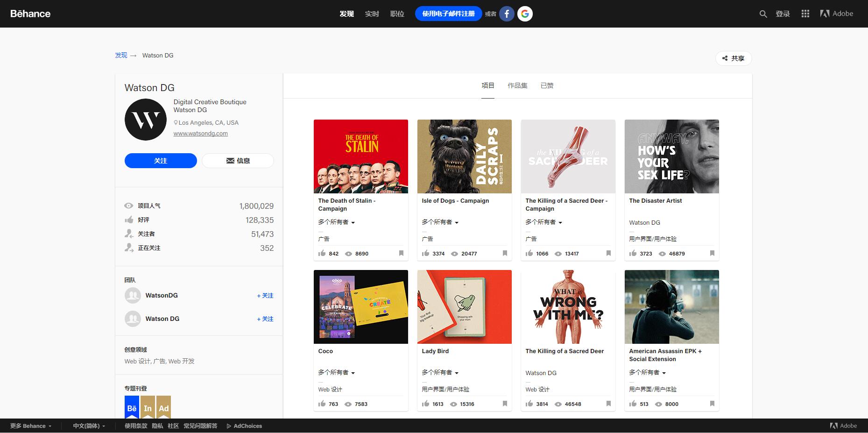Switch to the 项目 tab

coord(488,85)
